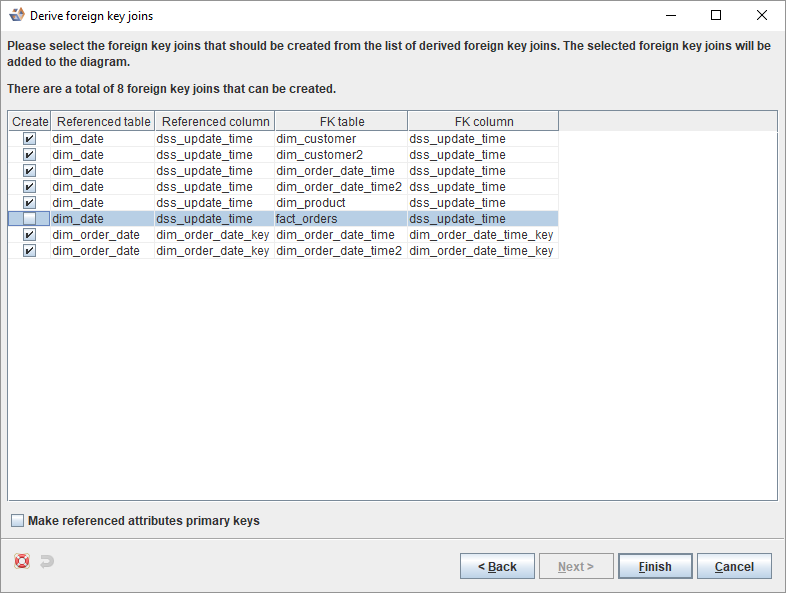
Task: Select the dim_order_date_key referenced column cell in last row
Action: 212,251
